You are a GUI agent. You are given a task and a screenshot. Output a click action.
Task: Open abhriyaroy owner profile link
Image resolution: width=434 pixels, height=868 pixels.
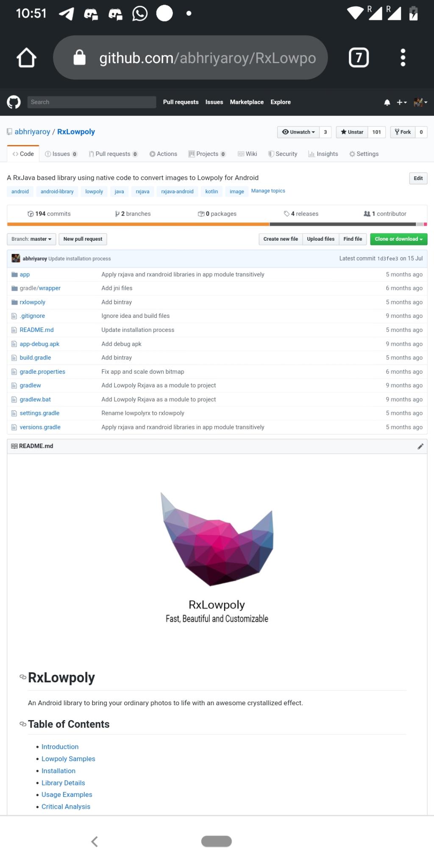click(32, 132)
